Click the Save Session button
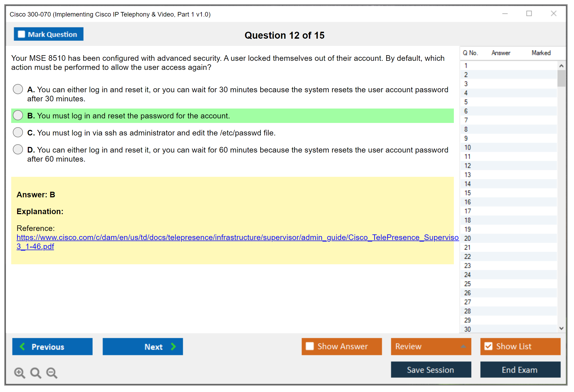Image resolution: width=574 pixels, height=392 pixels. point(431,370)
